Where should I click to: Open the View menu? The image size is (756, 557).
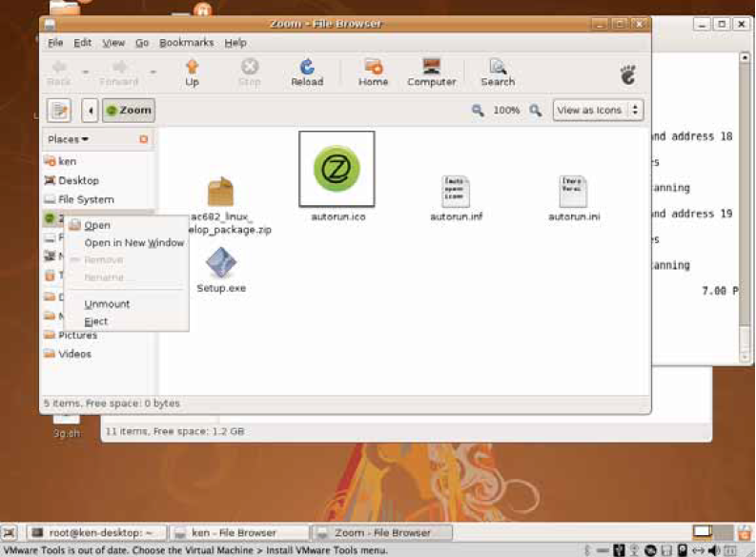(113, 43)
